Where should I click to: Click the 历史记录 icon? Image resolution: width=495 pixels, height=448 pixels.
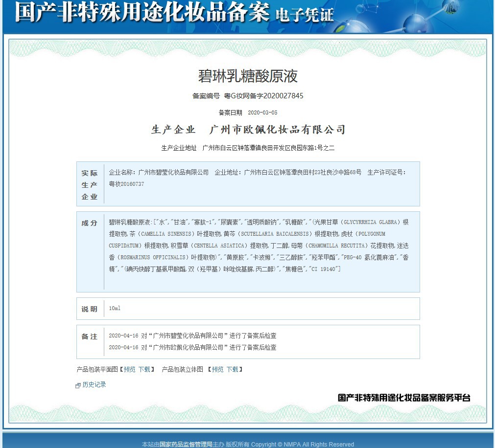(78, 385)
